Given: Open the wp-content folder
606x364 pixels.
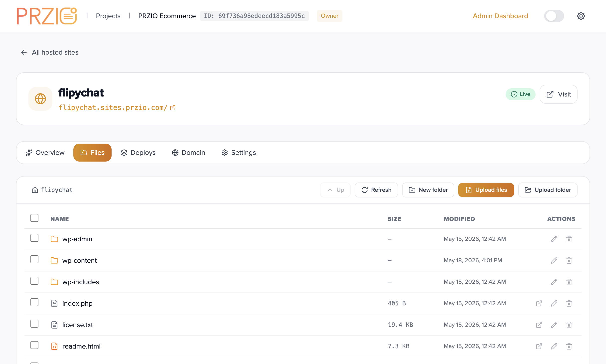Looking at the screenshot, I should [x=80, y=261].
